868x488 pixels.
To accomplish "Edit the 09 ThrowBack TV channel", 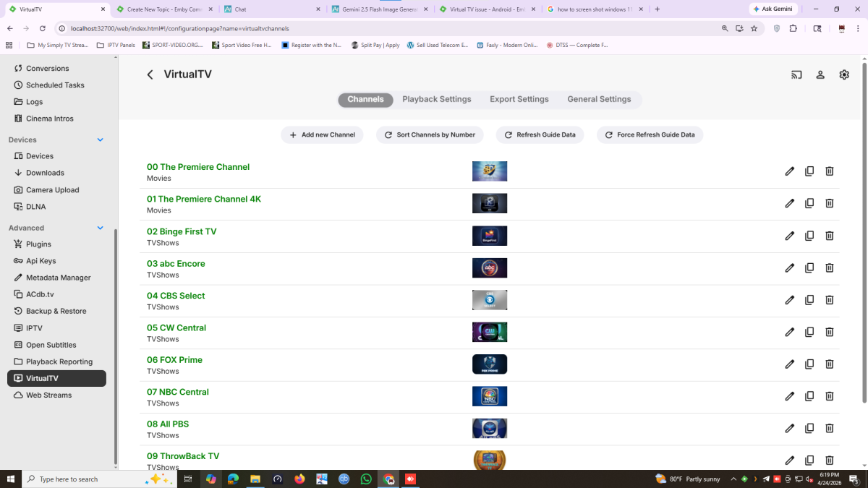I will (789, 460).
